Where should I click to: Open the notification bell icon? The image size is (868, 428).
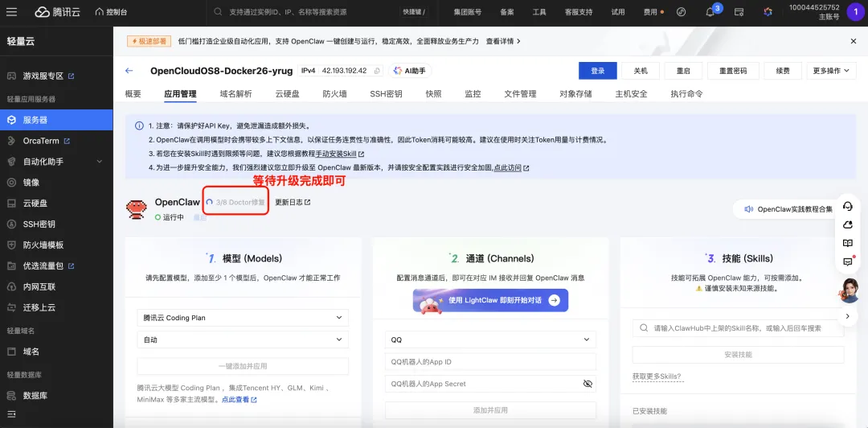[710, 11]
